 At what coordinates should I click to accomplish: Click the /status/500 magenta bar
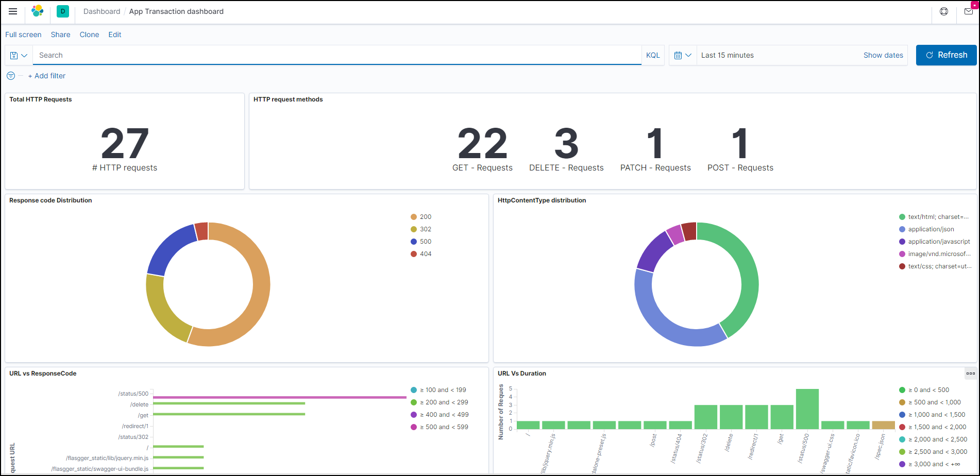coord(280,397)
